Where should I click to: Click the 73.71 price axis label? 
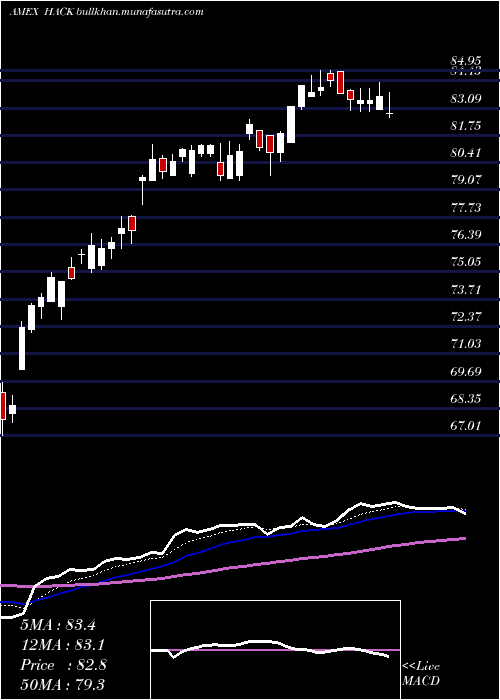click(466, 289)
